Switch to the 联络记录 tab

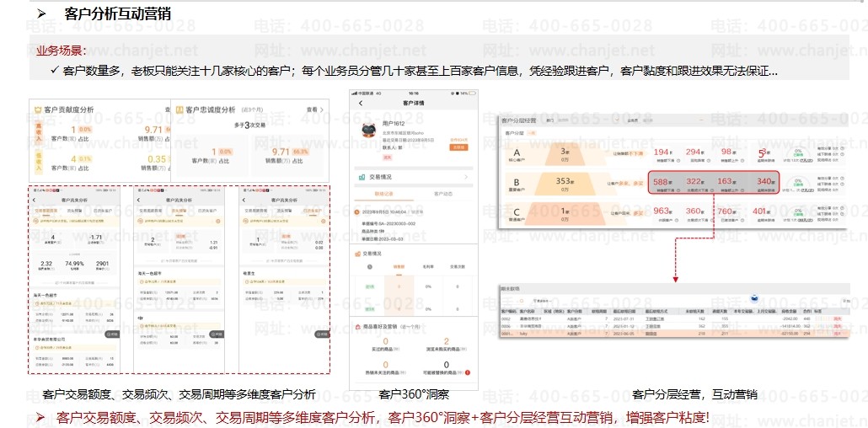click(x=383, y=195)
